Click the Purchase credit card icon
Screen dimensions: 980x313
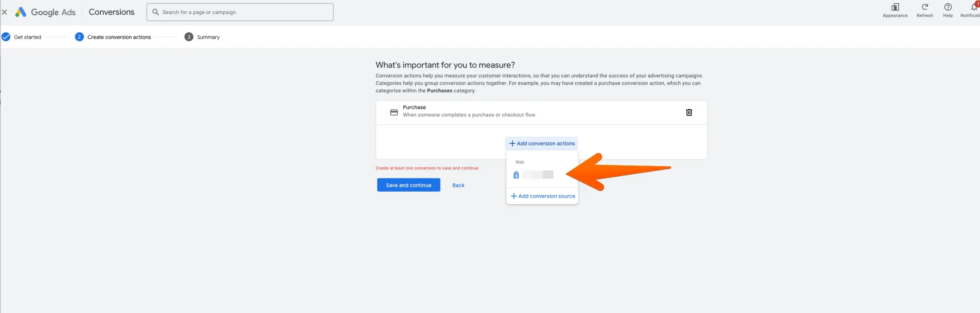pyautogui.click(x=394, y=113)
